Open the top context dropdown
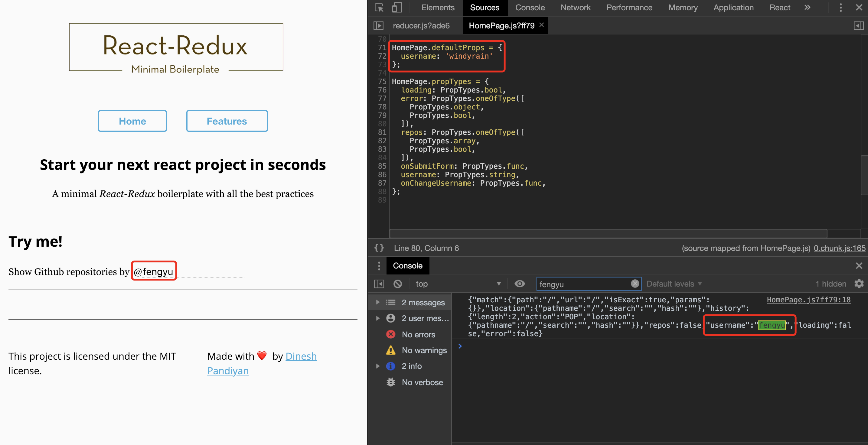Screen dimensions: 868x445 [458, 284]
